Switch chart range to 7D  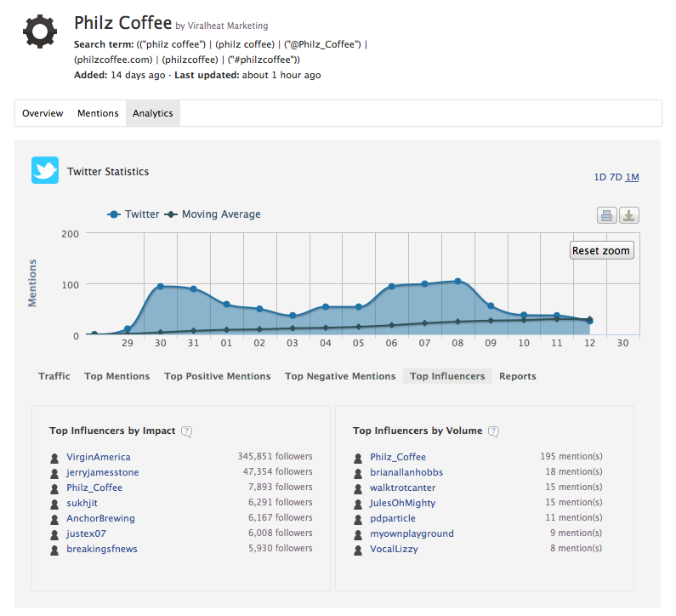point(616,177)
